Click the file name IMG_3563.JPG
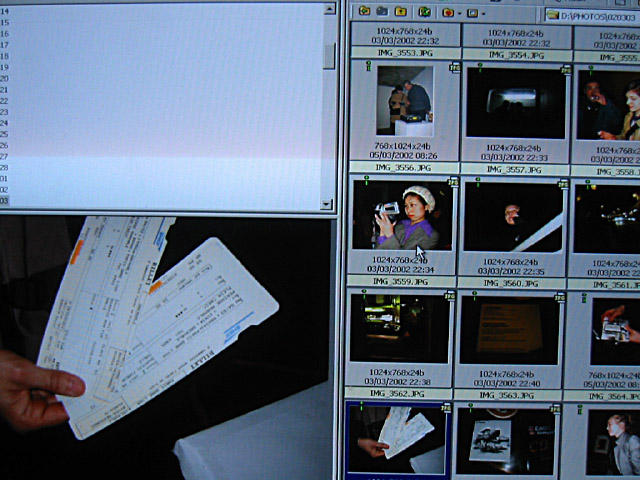This screenshot has width=640, height=480. 507,395
